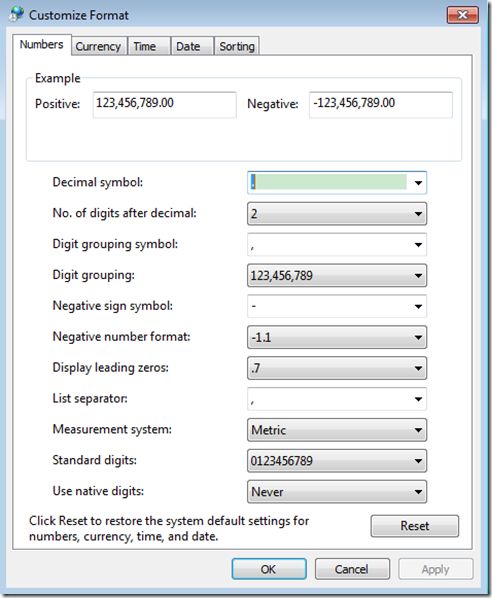Click the Positive example field

[x=164, y=104]
